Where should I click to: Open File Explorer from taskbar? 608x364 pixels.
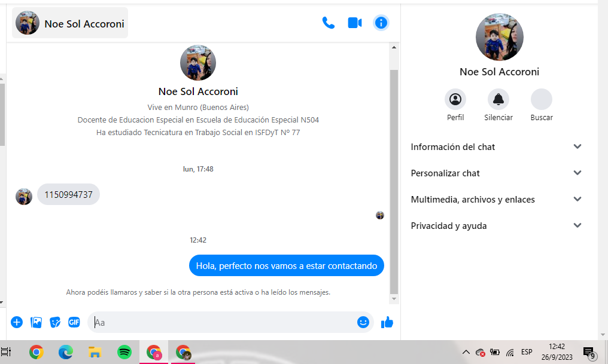pyautogui.click(x=95, y=353)
